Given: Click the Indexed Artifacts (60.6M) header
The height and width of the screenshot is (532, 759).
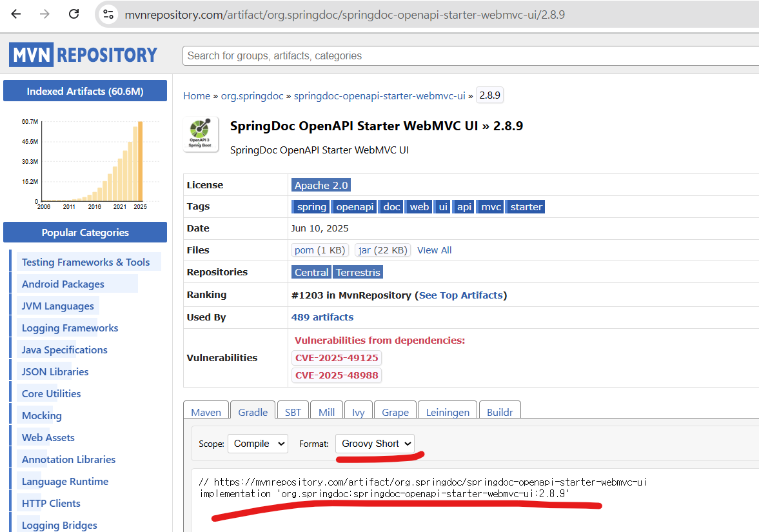Looking at the screenshot, I should point(85,91).
